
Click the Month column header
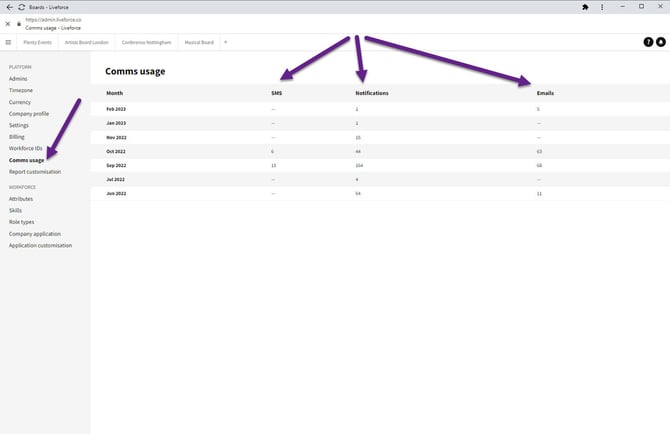click(x=115, y=93)
